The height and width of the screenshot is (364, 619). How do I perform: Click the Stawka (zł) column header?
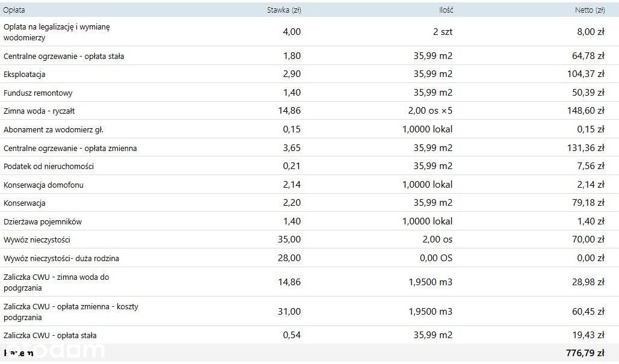point(284,10)
